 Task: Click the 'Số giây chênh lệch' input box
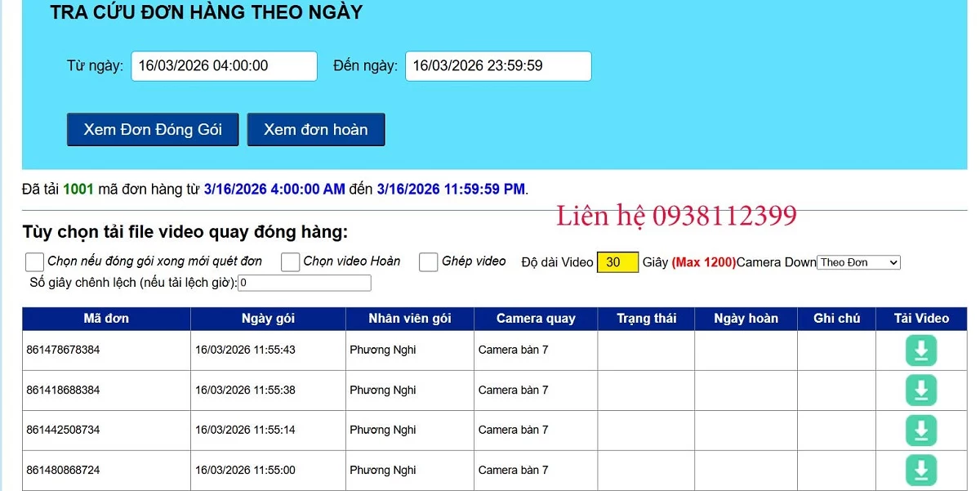[304, 283]
